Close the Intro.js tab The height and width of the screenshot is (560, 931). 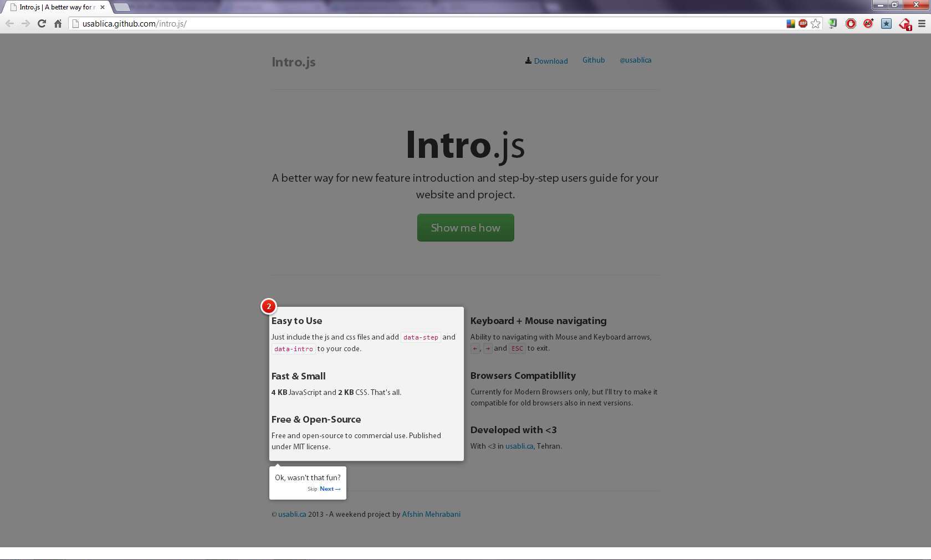click(103, 7)
